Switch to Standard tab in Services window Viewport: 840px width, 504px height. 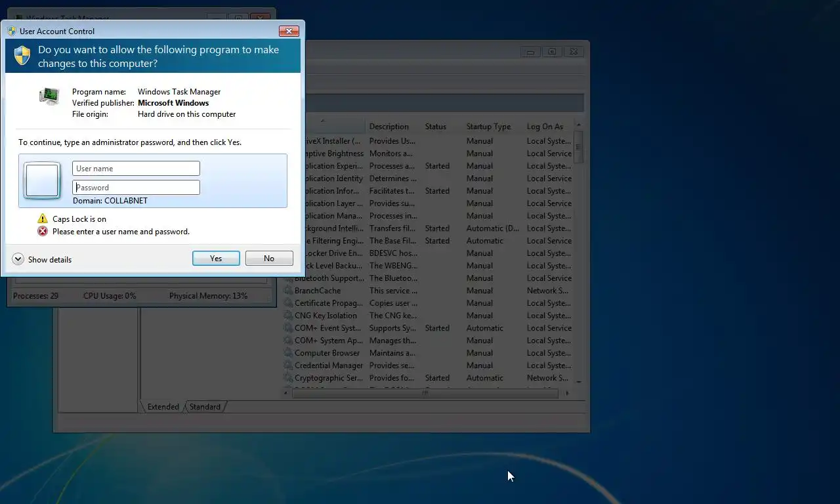(205, 407)
